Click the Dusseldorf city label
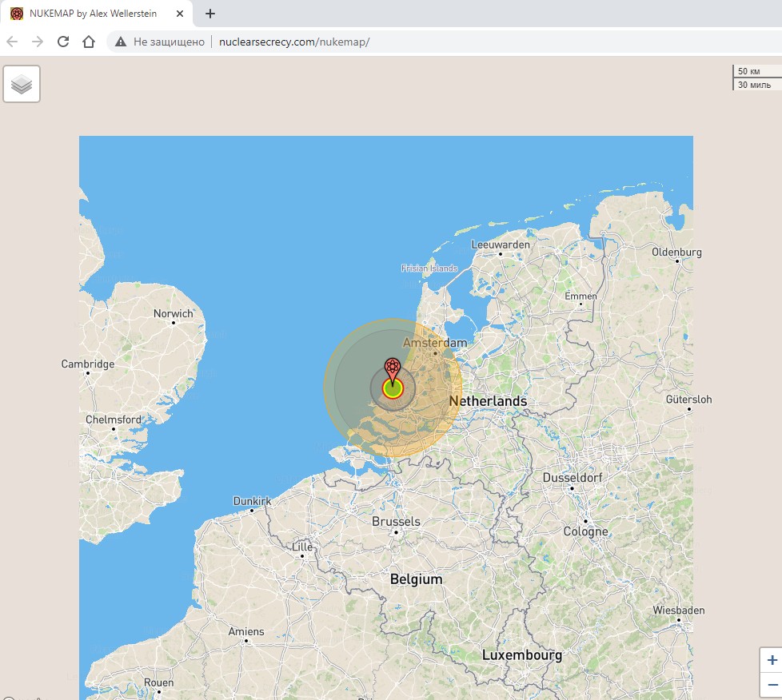This screenshot has width=782, height=700. point(572,478)
